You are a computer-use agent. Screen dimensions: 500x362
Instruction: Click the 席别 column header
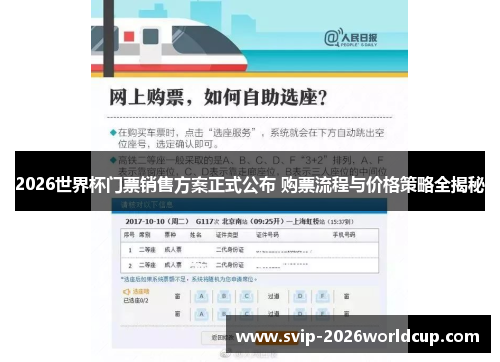tap(145, 235)
